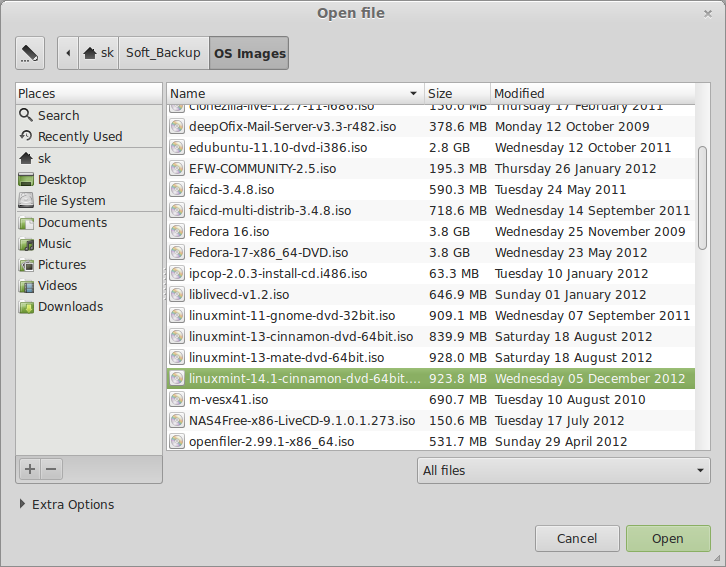This screenshot has height=567, width=726.
Task: Select the liblivecd-v1.2.iso disc icon
Action: (x=176, y=294)
